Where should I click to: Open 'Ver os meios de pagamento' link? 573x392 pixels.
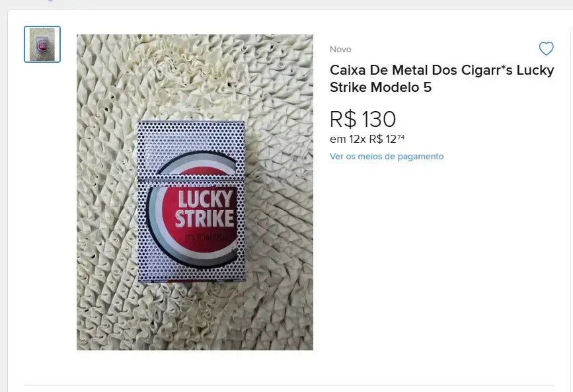click(387, 157)
